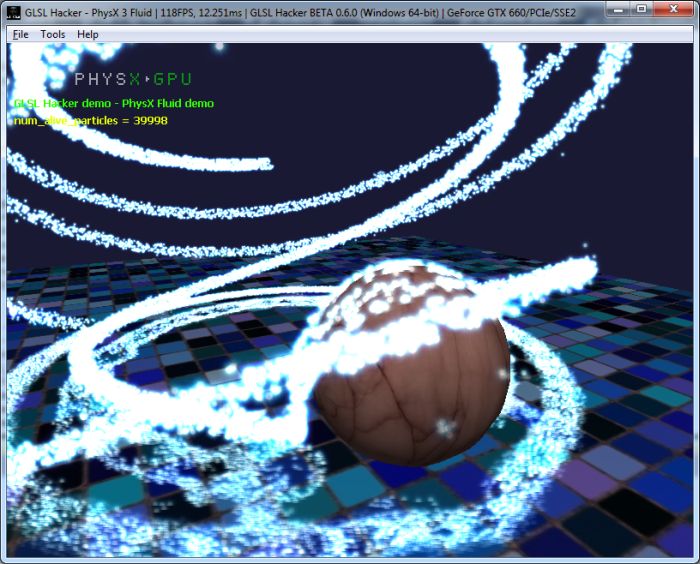Click the window title bar text

coord(300,13)
